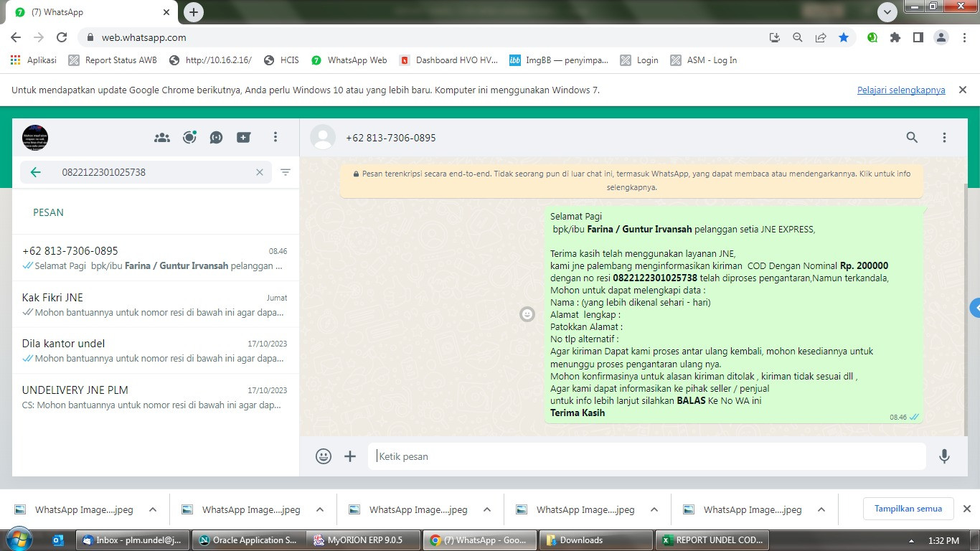Click the search field containing 0822122301025738
Viewport: 980px width, 551px height.
(x=146, y=172)
